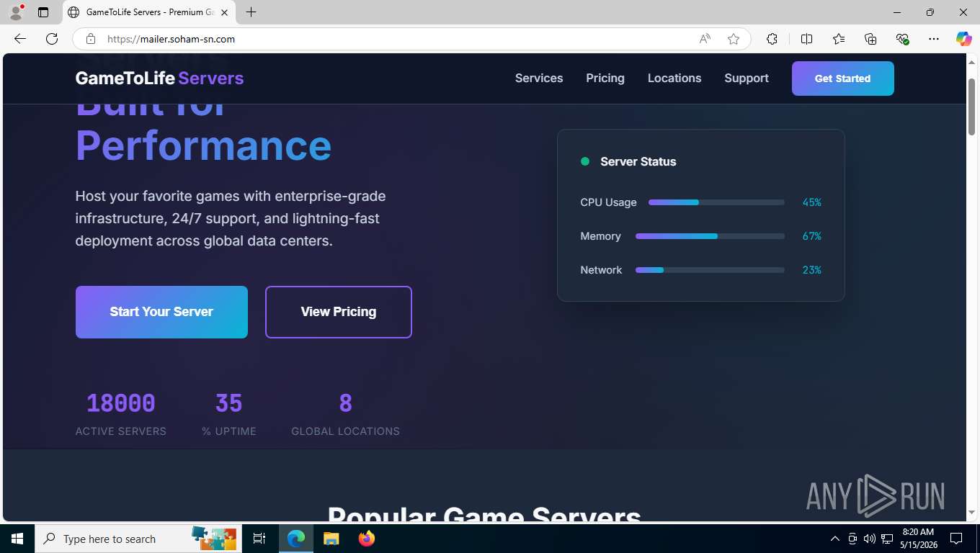
Task: Click the Network usage progress bar
Action: coord(710,270)
